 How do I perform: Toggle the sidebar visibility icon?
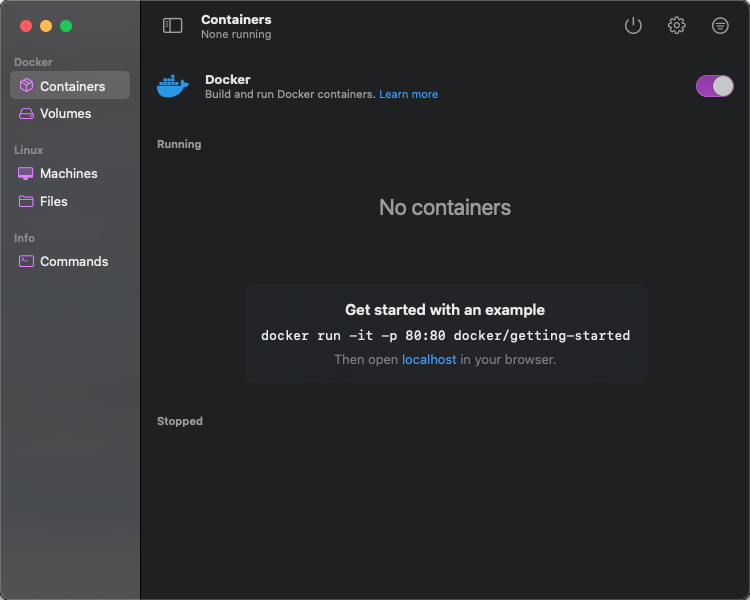173,26
